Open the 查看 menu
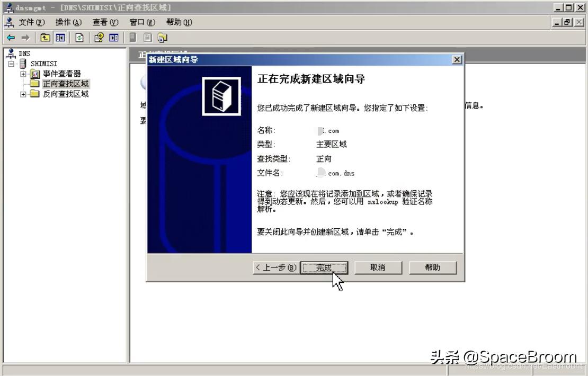 coord(104,22)
